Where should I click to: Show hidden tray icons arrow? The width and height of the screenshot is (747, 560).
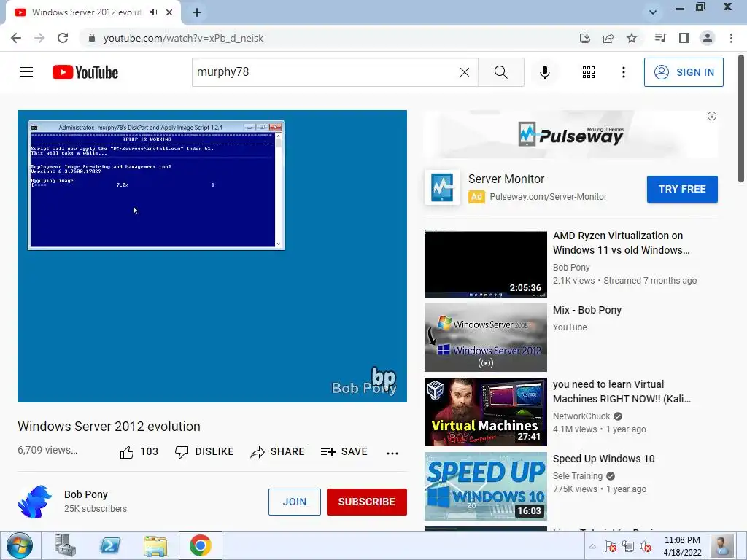click(592, 546)
